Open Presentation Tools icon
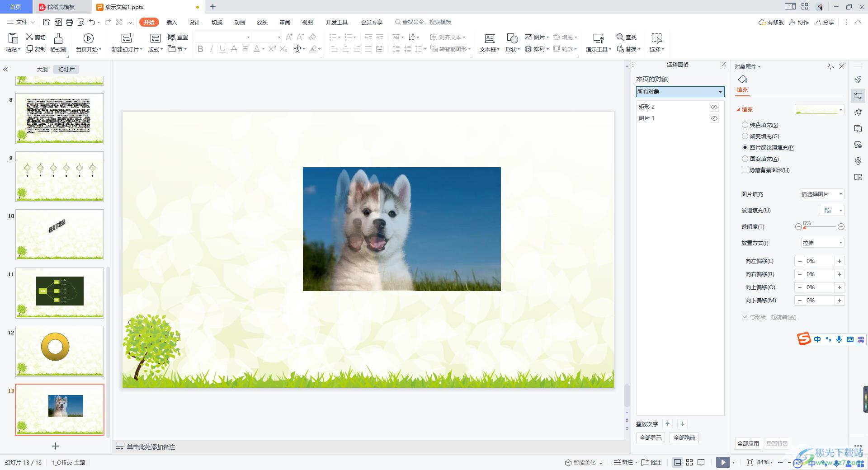Image resolution: width=868 pixels, height=470 pixels. coord(599,38)
